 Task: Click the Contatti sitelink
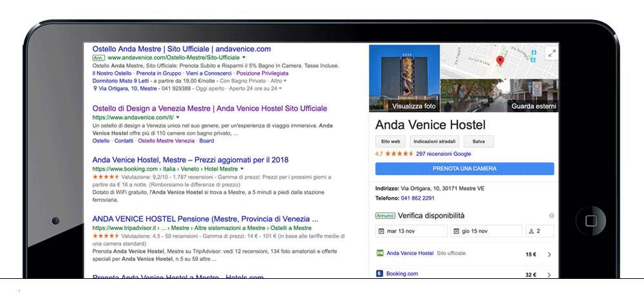point(124,140)
